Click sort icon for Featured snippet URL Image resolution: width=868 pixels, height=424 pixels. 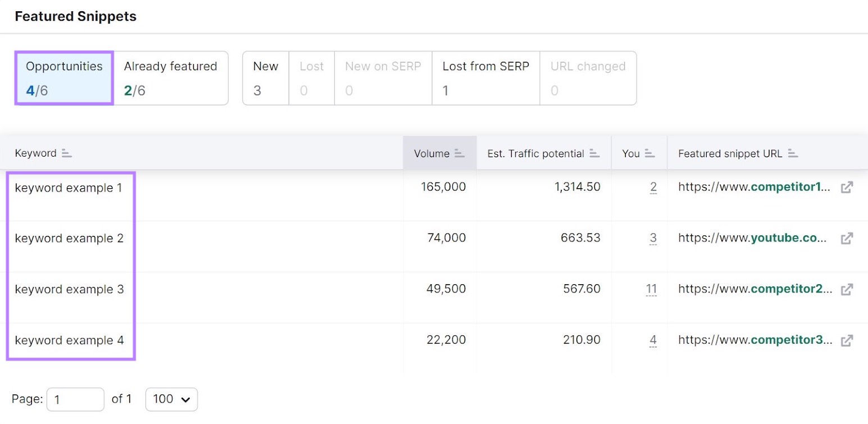coord(793,153)
